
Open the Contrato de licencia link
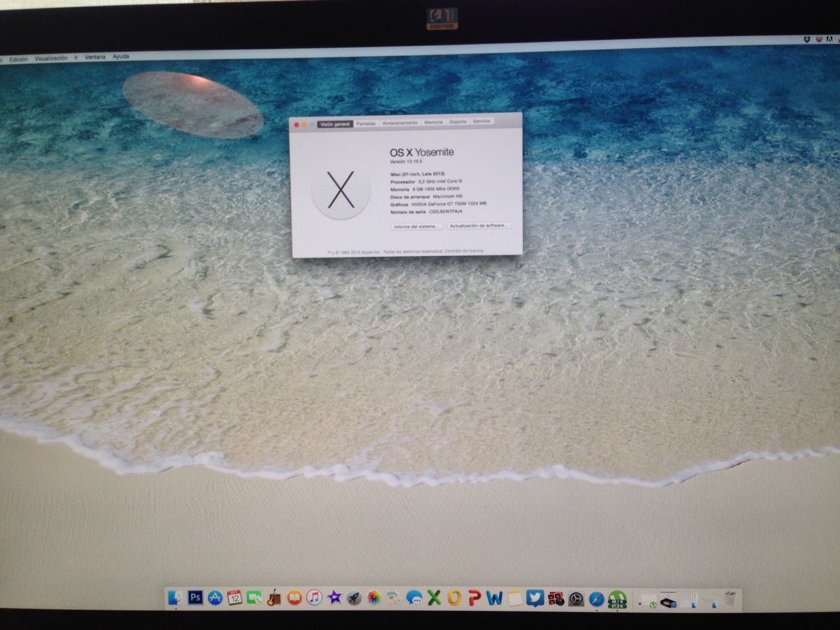pos(464,251)
